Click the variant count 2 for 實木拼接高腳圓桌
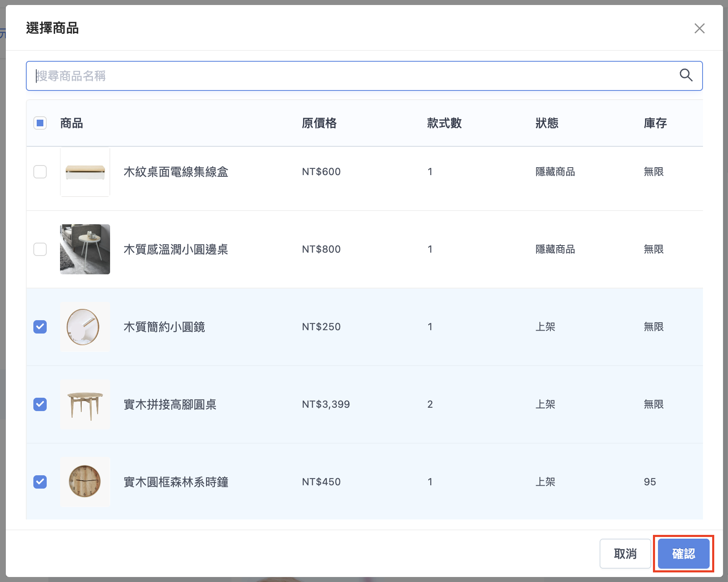The image size is (728, 582). (430, 404)
